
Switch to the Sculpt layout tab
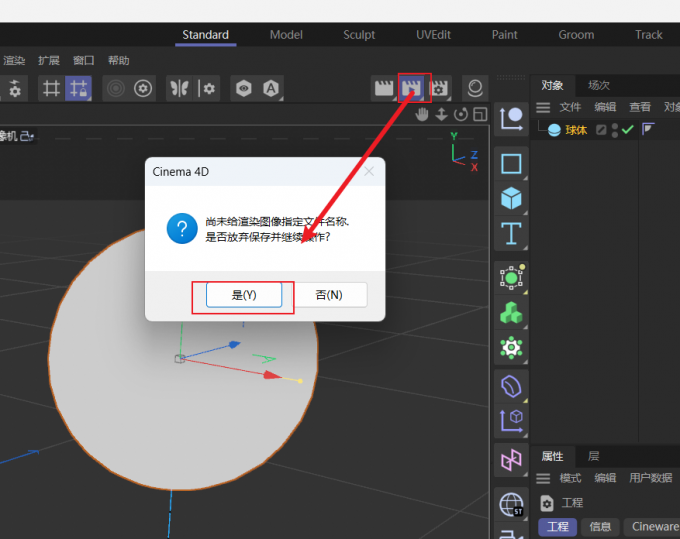(x=359, y=35)
